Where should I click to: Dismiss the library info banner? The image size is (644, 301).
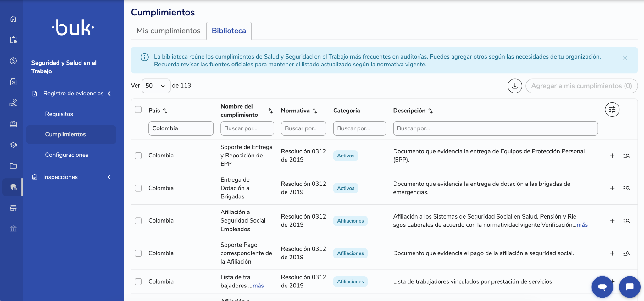pyautogui.click(x=625, y=58)
